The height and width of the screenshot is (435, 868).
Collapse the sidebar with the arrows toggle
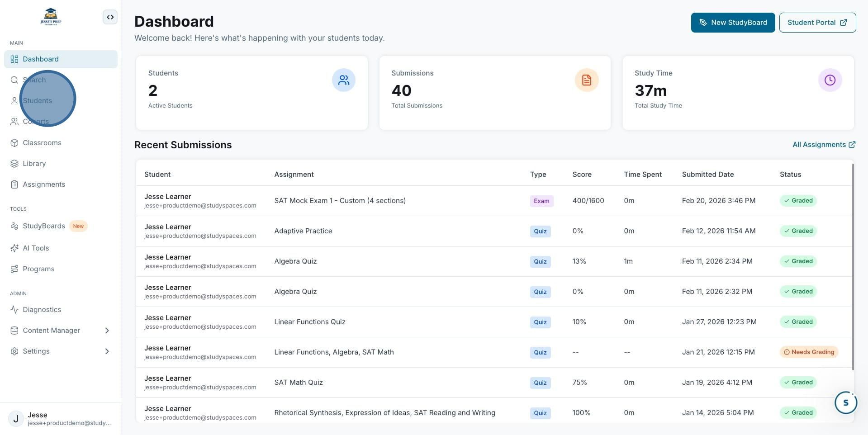point(110,17)
